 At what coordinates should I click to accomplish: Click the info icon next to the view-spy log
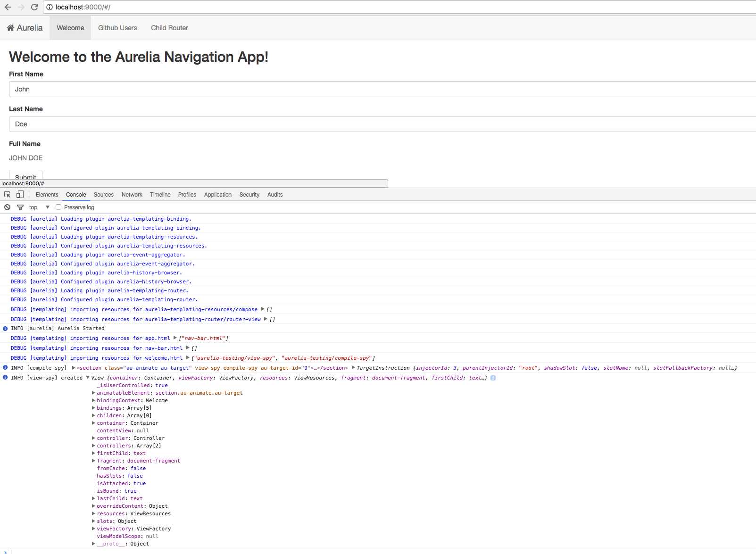tap(494, 378)
